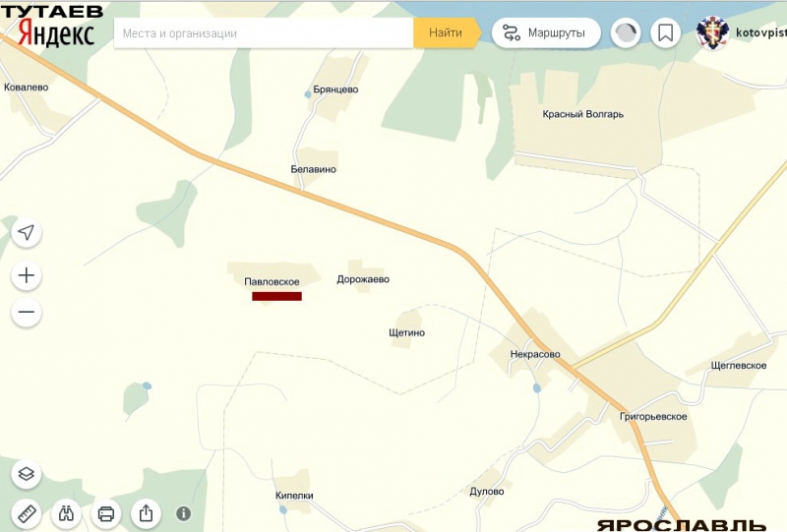Open the Маршруты routes panel

coord(546,32)
